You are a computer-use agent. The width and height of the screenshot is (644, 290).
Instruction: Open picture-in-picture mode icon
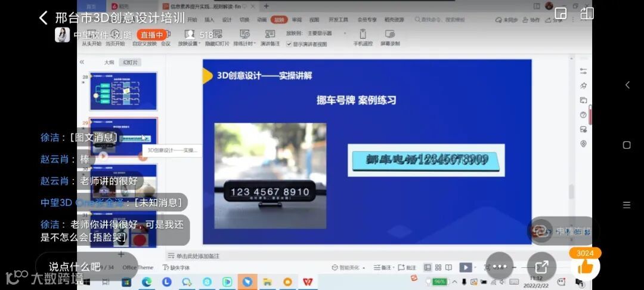pyautogui.click(x=561, y=14)
